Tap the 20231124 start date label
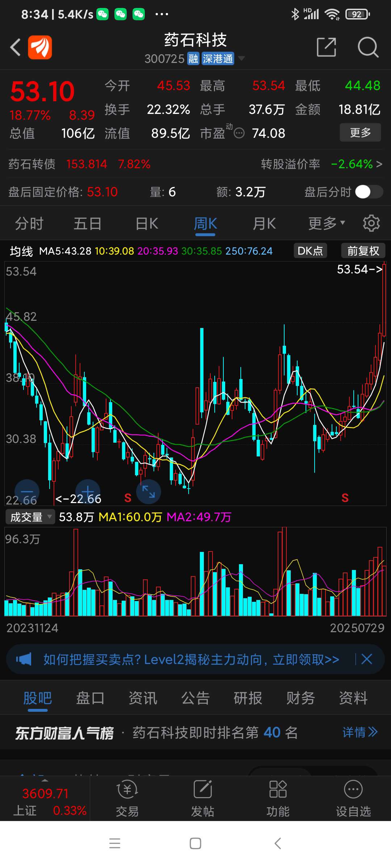 32,628
